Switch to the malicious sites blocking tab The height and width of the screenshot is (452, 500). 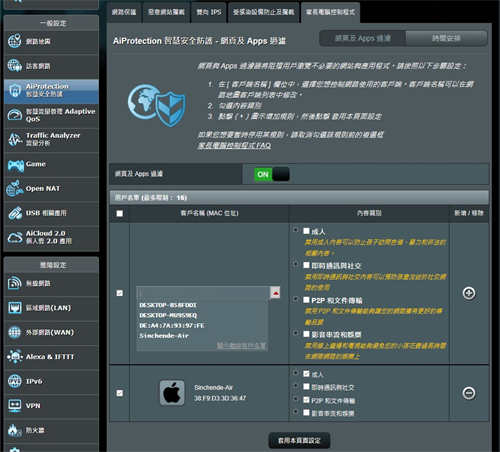click(166, 12)
